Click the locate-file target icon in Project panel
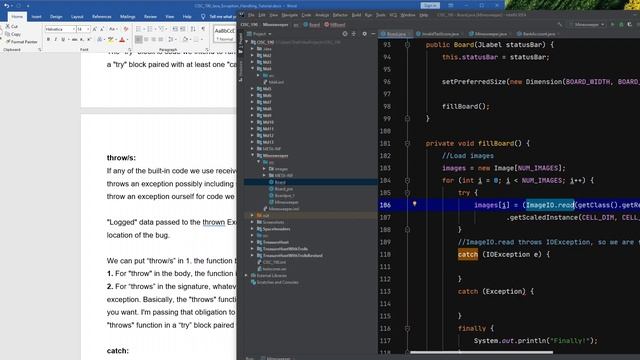640x360 pixels. coord(345,34)
